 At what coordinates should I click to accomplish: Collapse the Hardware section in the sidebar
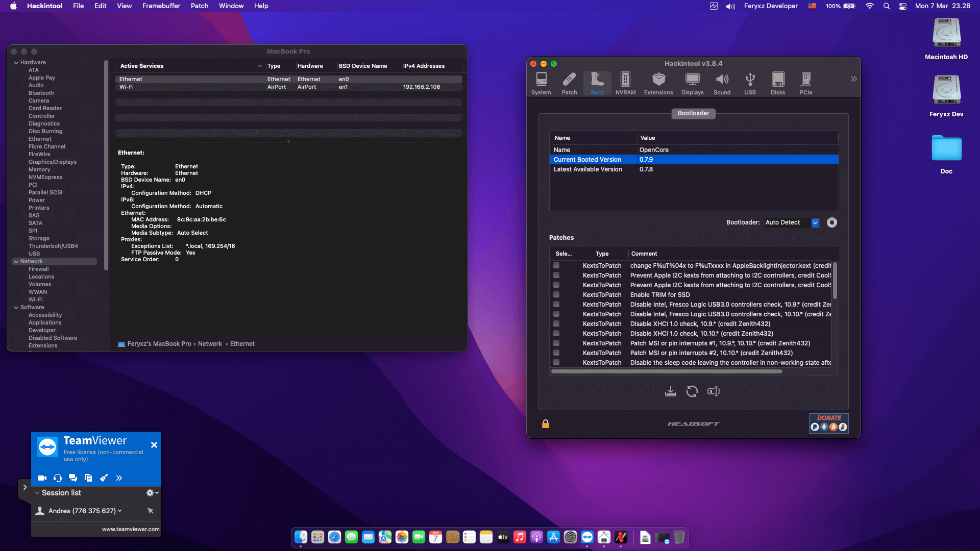16,63
